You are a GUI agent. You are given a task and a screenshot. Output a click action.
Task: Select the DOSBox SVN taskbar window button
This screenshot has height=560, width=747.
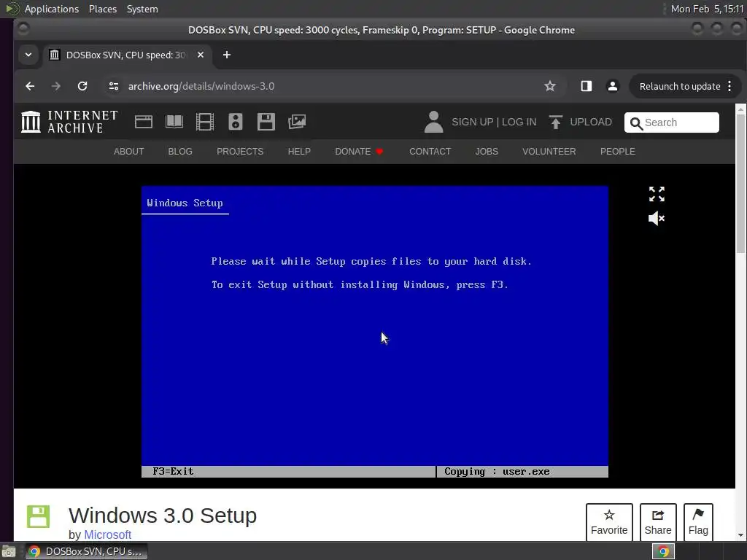click(86, 551)
